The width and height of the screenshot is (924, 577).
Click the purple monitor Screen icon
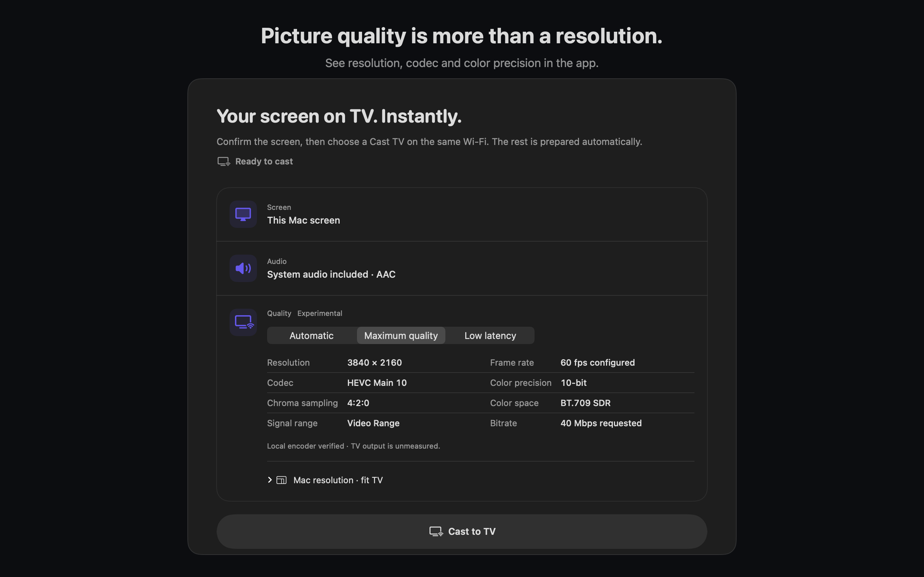[243, 214]
